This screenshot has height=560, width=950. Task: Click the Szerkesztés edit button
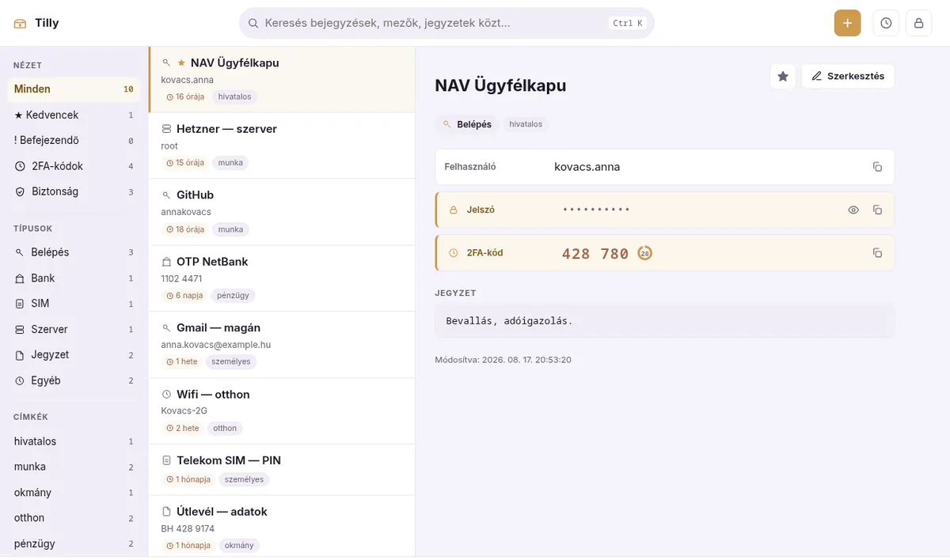tap(848, 76)
